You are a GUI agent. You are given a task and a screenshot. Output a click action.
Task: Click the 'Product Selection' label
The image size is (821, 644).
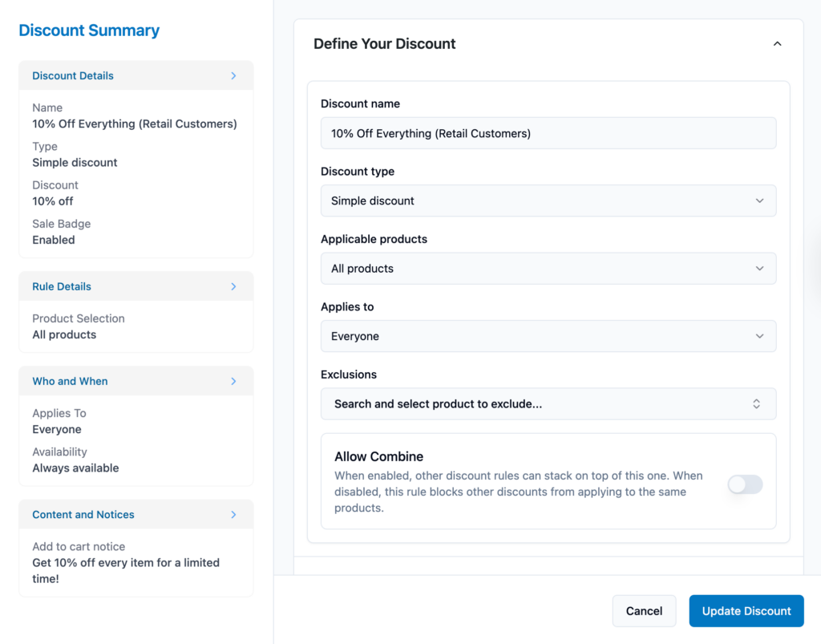pos(79,318)
